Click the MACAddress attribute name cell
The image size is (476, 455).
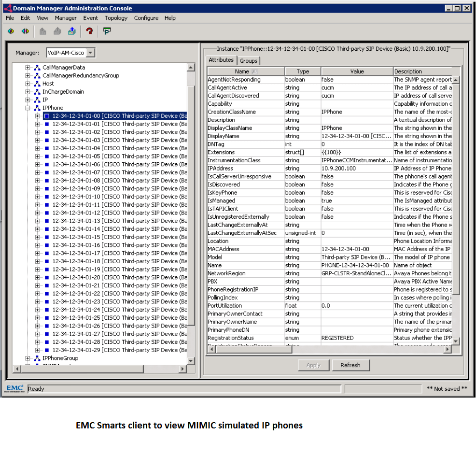(x=246, y=249)
